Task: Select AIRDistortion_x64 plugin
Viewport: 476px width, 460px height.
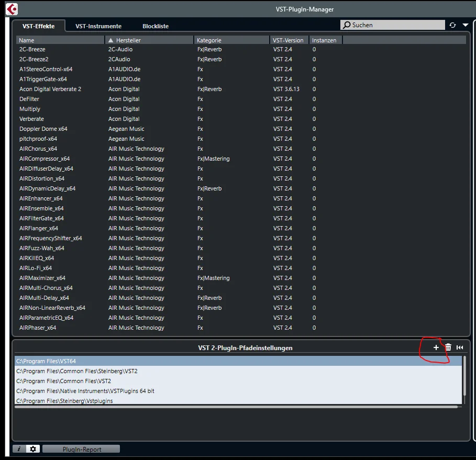Action: (241, 179)
